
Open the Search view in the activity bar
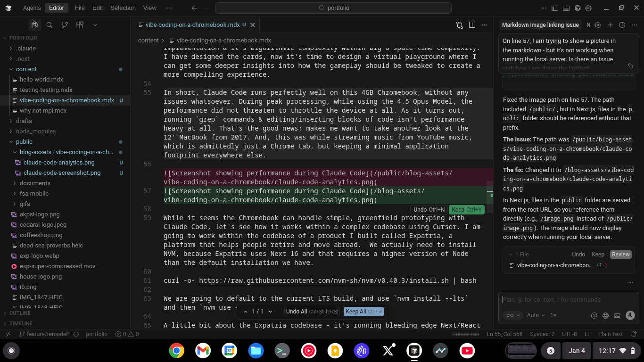point(49,25)
